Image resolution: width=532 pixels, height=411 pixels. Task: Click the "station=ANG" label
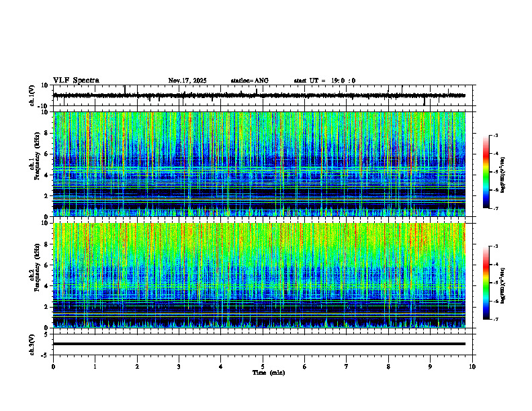250,81
